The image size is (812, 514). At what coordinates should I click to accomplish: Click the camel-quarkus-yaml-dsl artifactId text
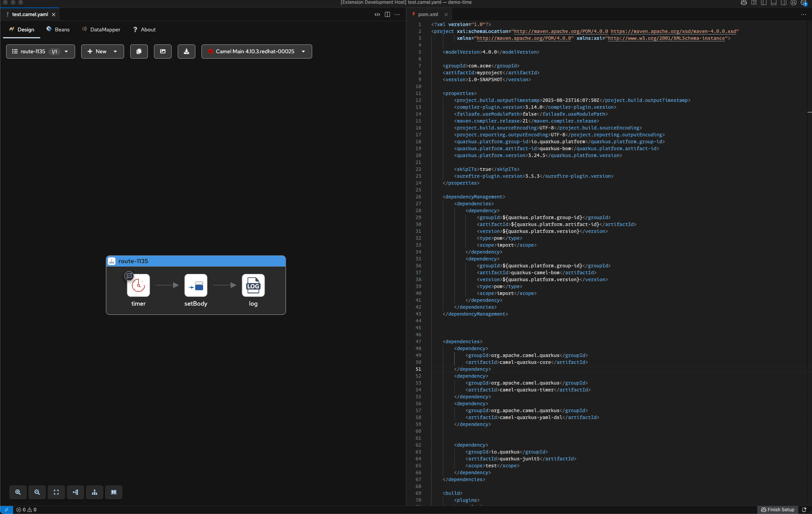coord(531,417)
